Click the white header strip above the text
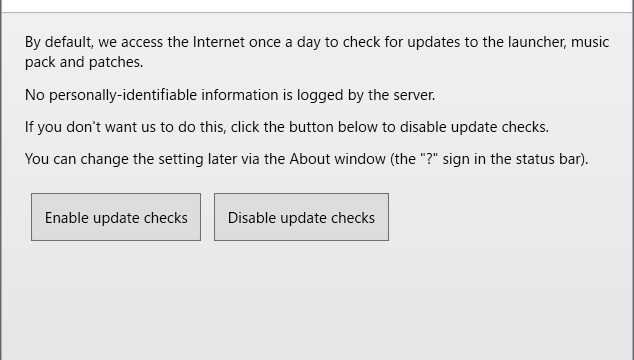The width and height of the screenshot is (634, 360). coord(317,6)
